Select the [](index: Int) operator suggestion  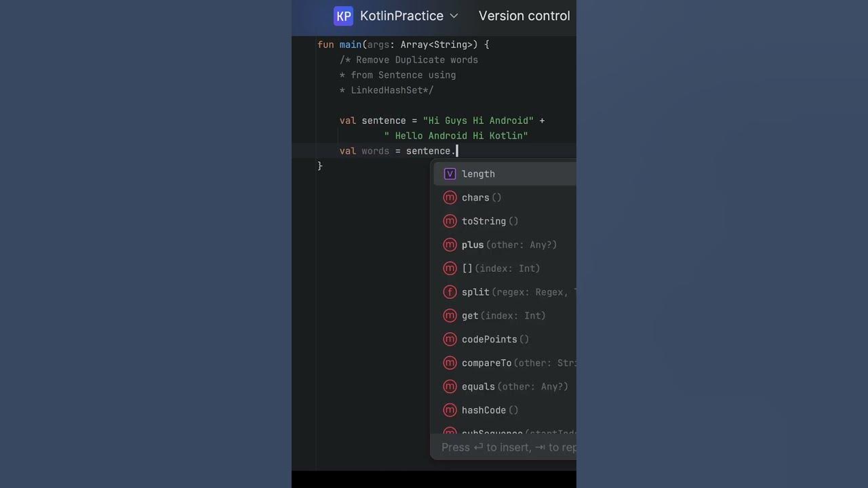(x=500, y=268)
